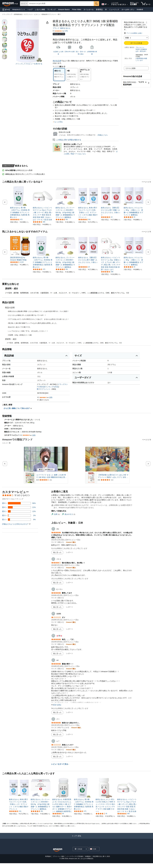
Task: Play the right brand video
Action: click(107, 459)
